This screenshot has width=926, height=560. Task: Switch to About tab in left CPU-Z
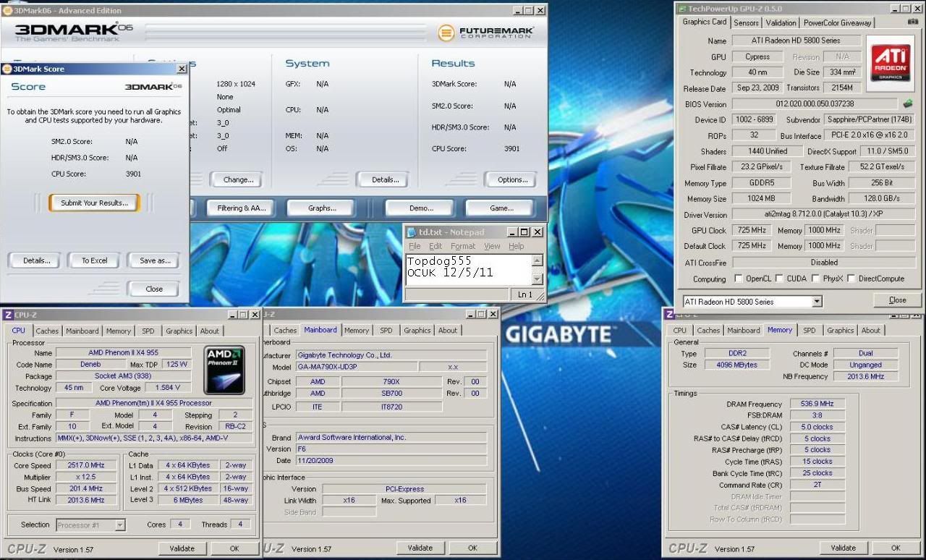coord(210,331)
